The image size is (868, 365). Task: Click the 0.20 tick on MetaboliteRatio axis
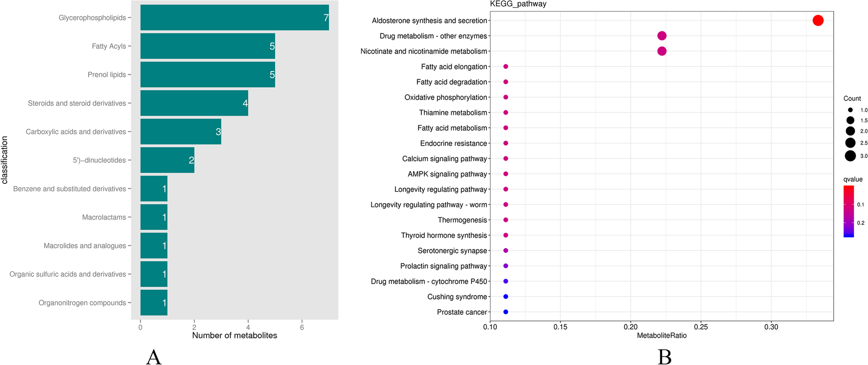tap(631, 327)
